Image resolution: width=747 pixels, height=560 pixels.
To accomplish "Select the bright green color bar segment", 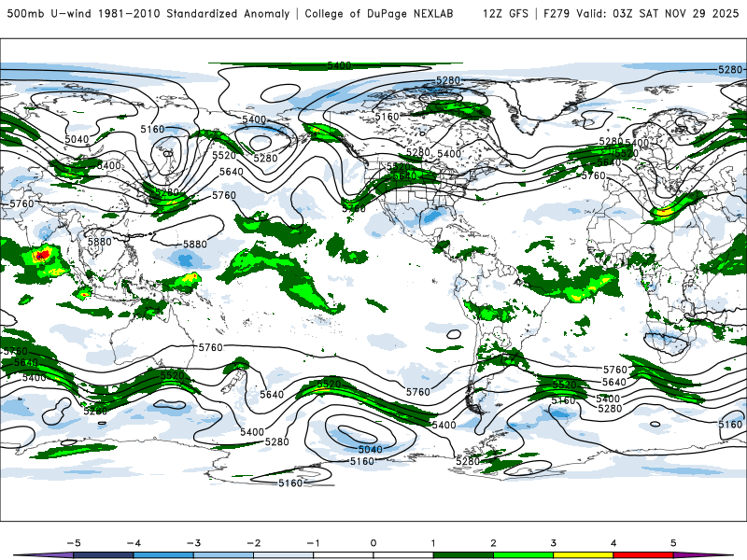I will (x=523, y=555).
